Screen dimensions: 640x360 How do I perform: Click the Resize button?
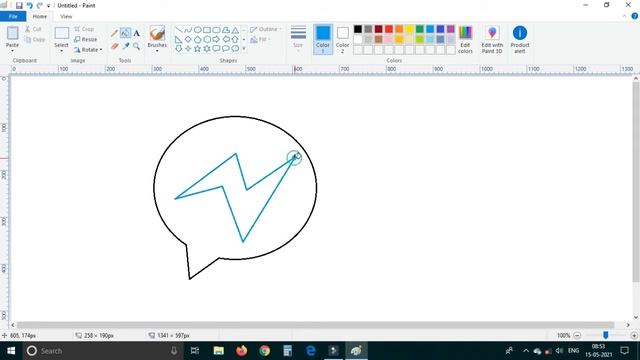coord(86,39)
